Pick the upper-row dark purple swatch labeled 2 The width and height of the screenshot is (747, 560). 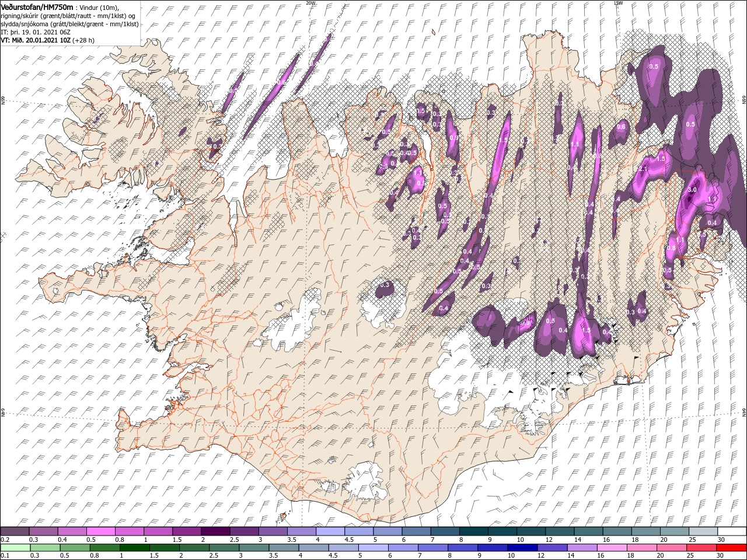(215, 531)
